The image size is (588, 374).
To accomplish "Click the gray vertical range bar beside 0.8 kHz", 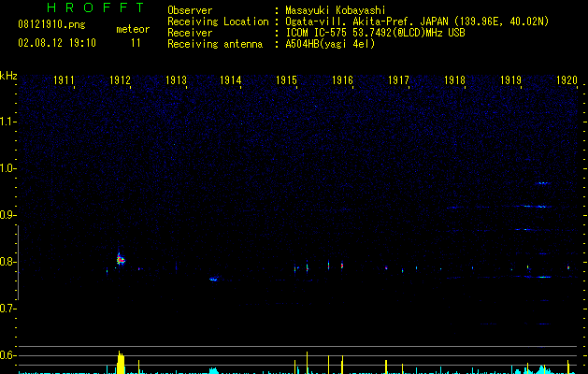I will tap(18, 263).
